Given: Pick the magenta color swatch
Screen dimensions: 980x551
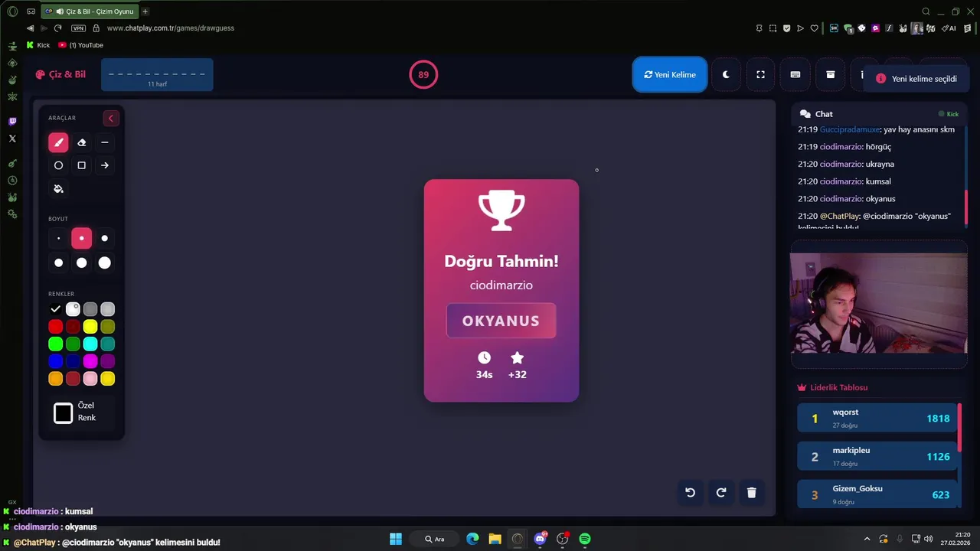Looking at the screenshot, I should coord(90,361).
